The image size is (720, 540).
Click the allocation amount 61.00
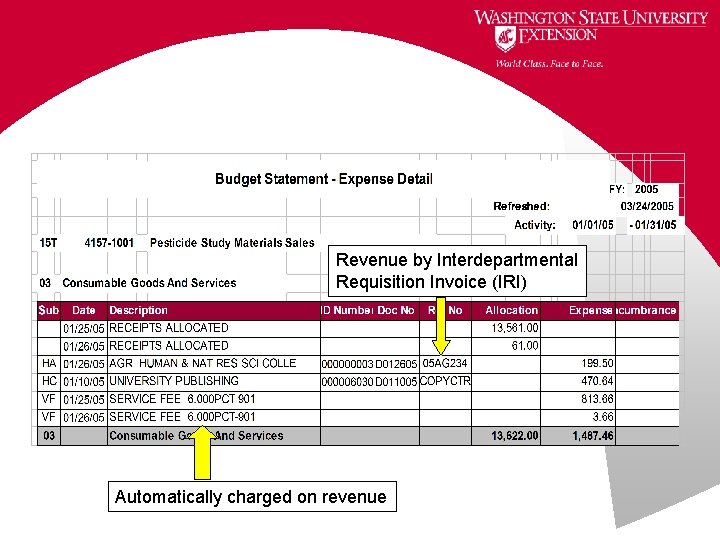point(525,346)
